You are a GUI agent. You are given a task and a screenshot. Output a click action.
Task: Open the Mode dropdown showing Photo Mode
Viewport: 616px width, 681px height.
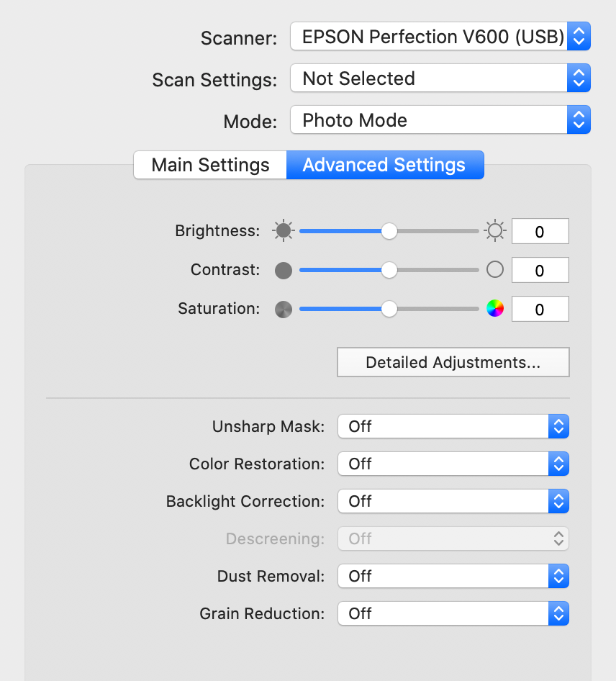[440, 120]
